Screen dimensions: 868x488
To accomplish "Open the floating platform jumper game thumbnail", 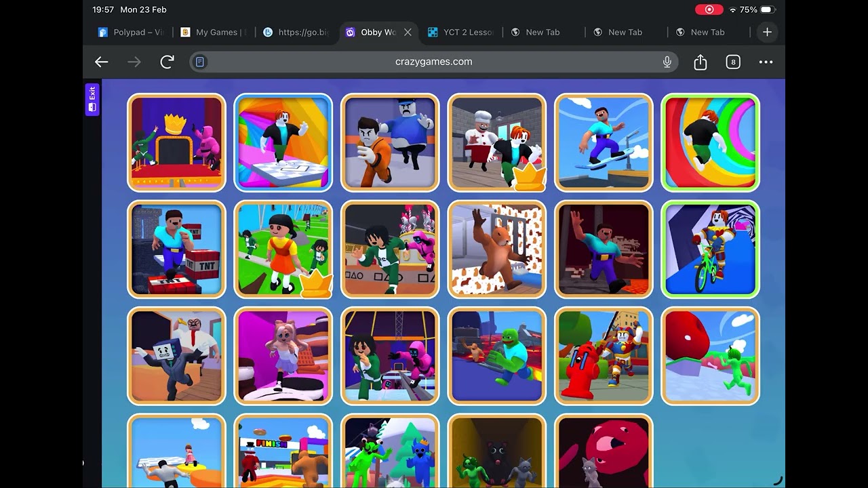I will point(176,451).
